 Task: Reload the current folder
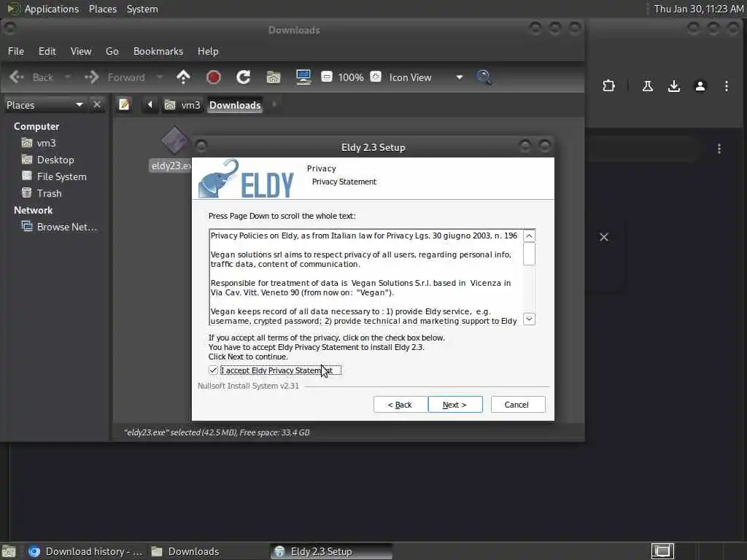tap(244, 77)
